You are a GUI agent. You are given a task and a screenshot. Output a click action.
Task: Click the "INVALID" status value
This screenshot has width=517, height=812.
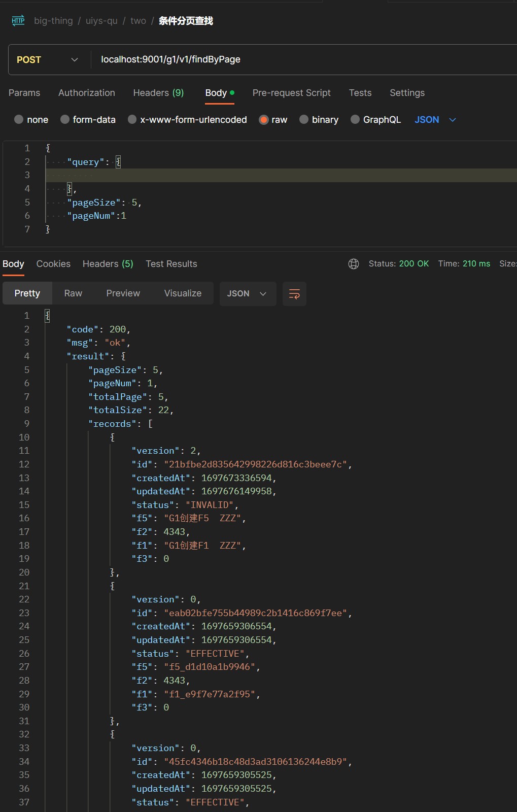click(210, 505)
